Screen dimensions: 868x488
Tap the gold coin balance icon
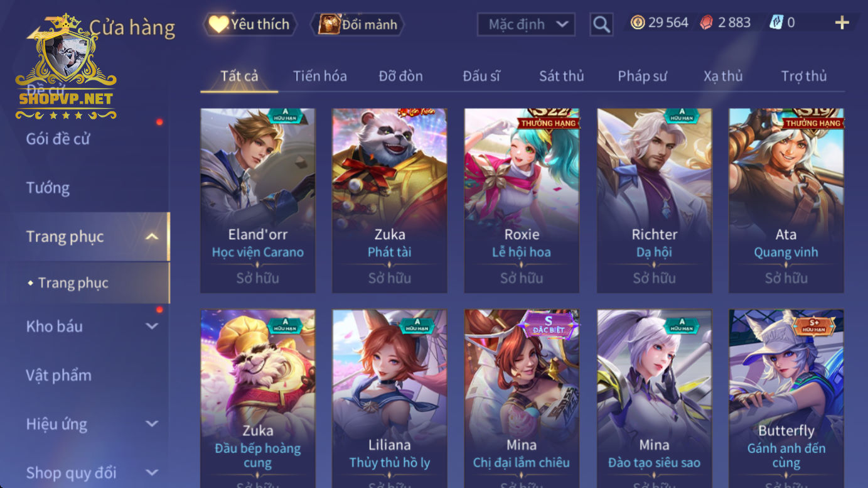638,23
